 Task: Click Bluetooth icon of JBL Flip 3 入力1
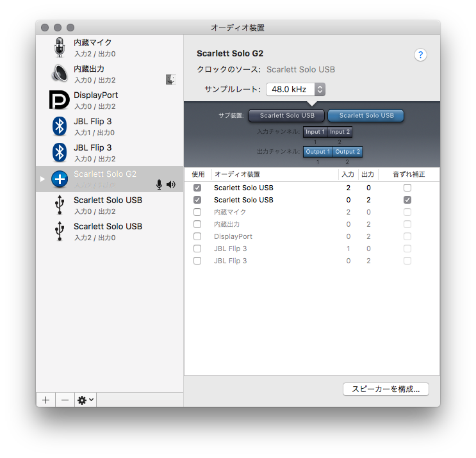tap(60, 126)
